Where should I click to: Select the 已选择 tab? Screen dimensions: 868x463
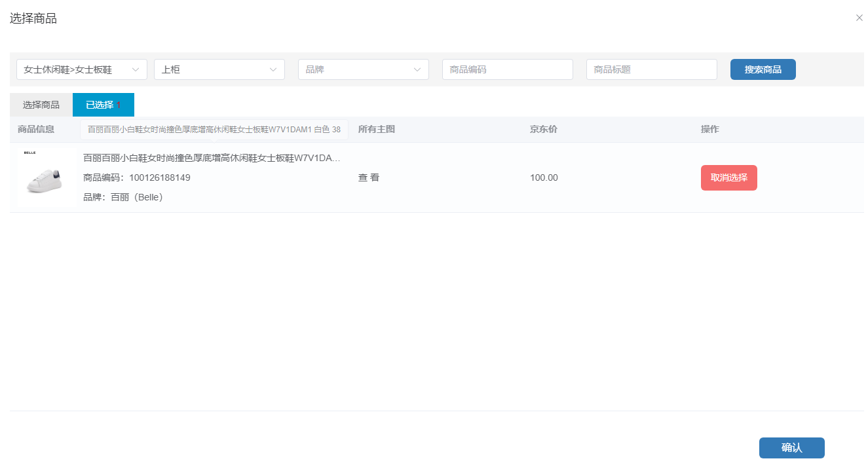pyautogui.click(x=103, y=105)
